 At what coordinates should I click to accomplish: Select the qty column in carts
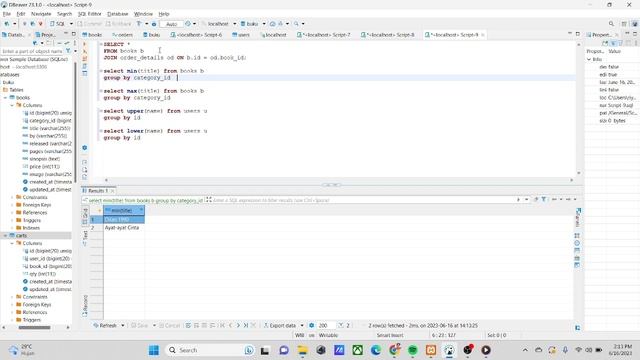click(x=39, y=274)
